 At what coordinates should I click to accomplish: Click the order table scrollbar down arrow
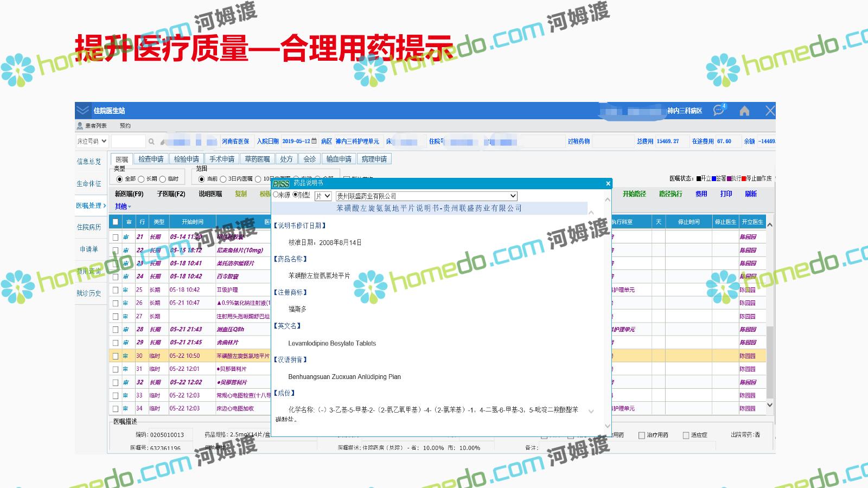pyautogui.click(x=770, y=405)
